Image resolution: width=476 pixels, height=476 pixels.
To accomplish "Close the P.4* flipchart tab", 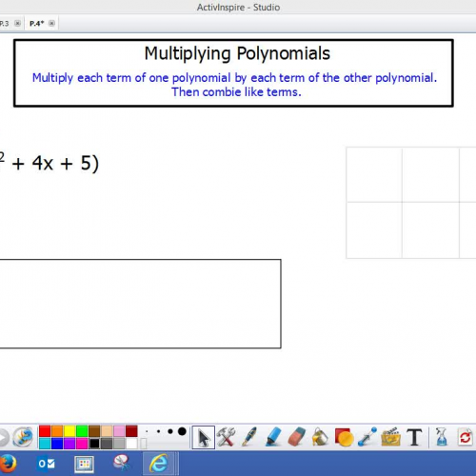I will click(x=51, y=23).
